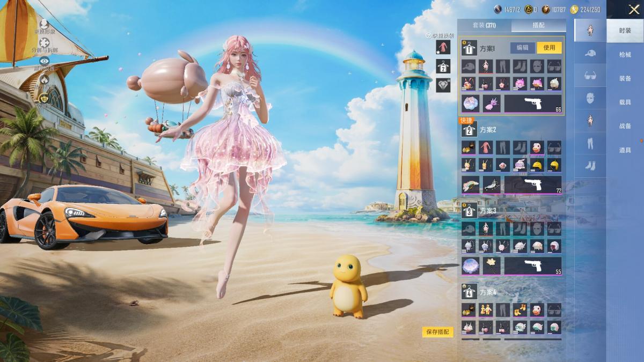Click the 使用 button for 方案1
This screenshot has width=644, height=362.
[x=549, y=47]
